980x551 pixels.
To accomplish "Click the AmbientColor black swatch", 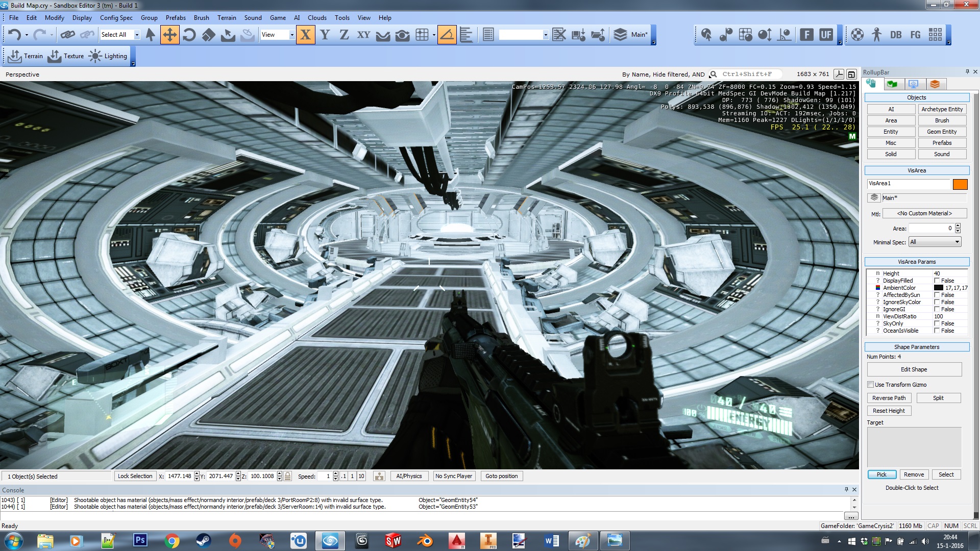I will pyautogui.click(x=938, y=288).
